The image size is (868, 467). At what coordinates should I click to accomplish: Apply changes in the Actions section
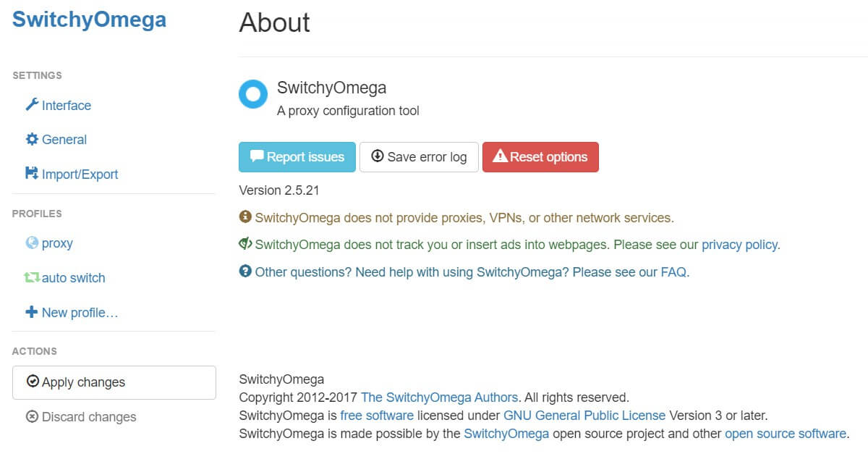[x=114, y=382]
